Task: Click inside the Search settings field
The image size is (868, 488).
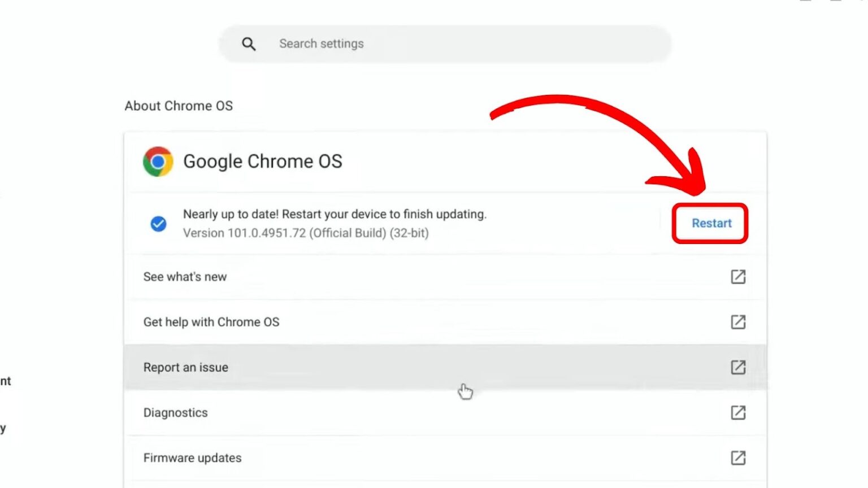Action: pos(396,43)
